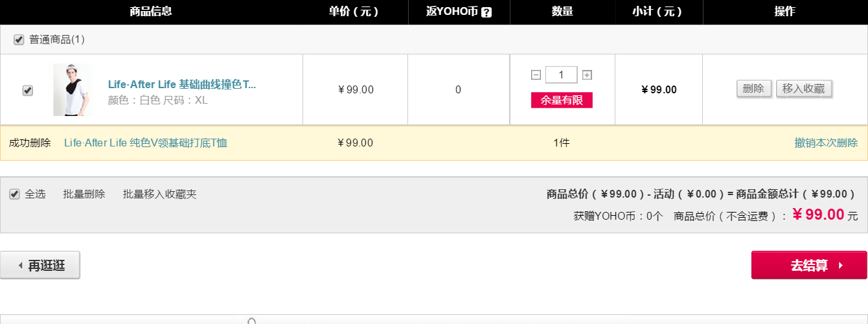
Task: Click the 去结算 checkout button
Action: coord(809,265)
